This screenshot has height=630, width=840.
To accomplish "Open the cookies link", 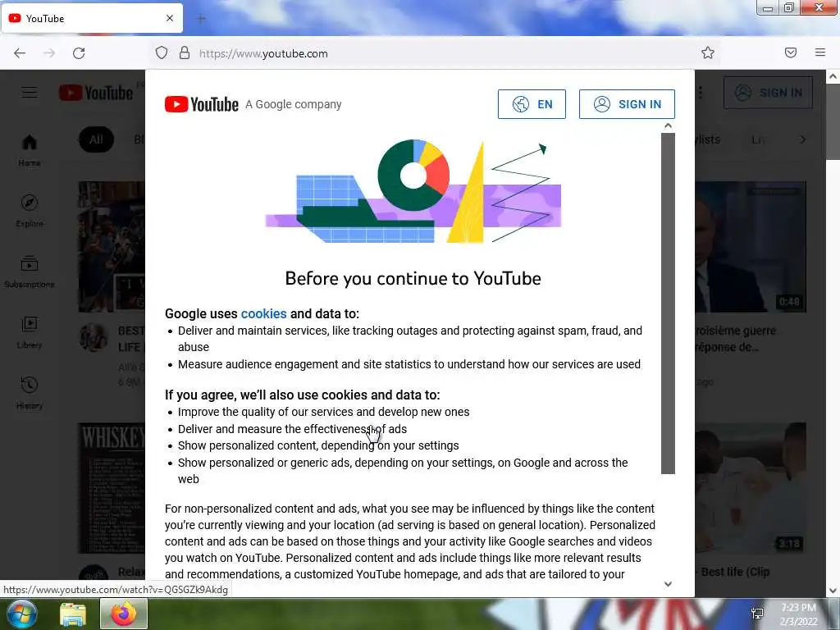I will [x=263, y=313].
